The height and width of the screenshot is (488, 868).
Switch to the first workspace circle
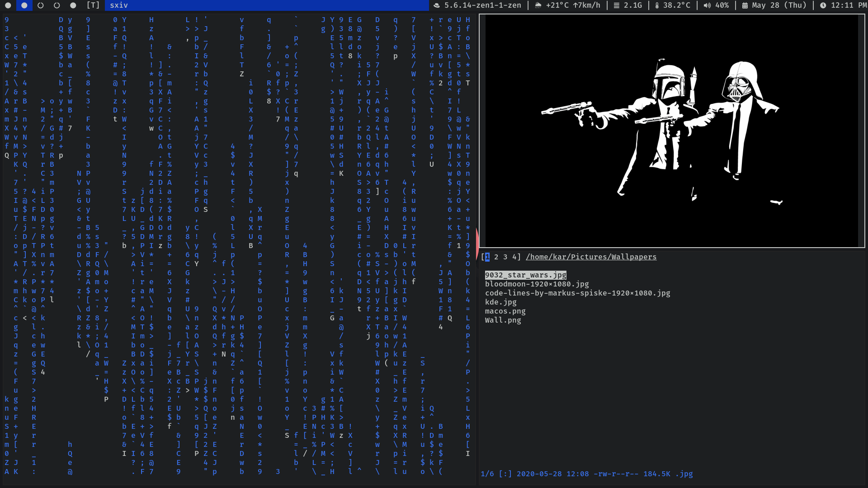(8, 5)
